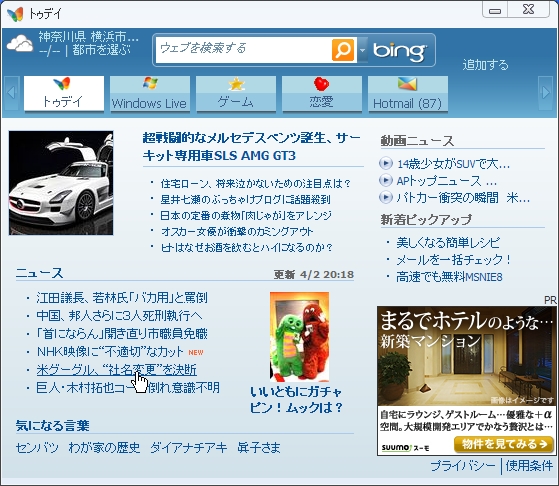Open the 14歳少女がSUVで大… video link
Screen dimensions: 559x486
453,164
